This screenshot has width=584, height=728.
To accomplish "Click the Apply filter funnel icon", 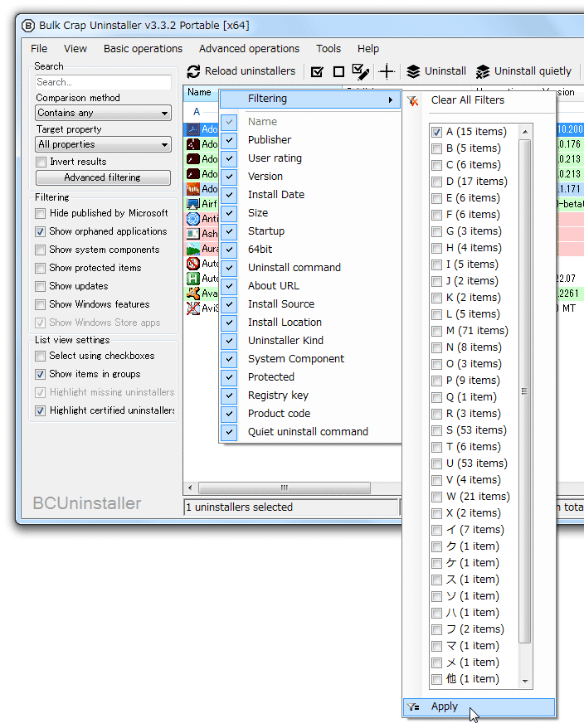I will (x=413, y=707).
